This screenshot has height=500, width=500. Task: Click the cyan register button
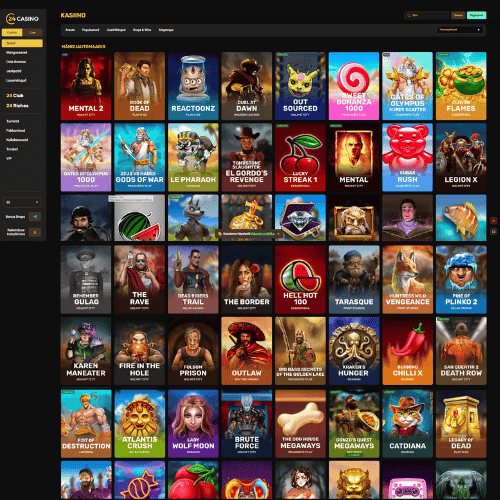[477, 15]
